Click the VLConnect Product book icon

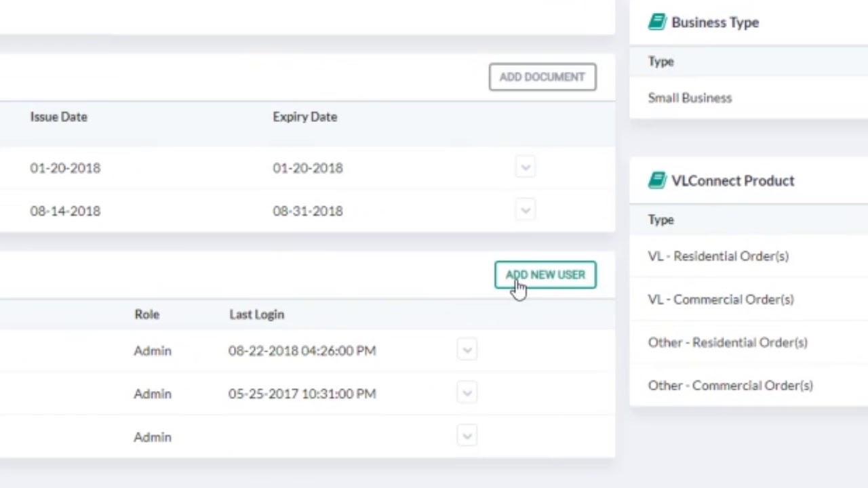657,180
